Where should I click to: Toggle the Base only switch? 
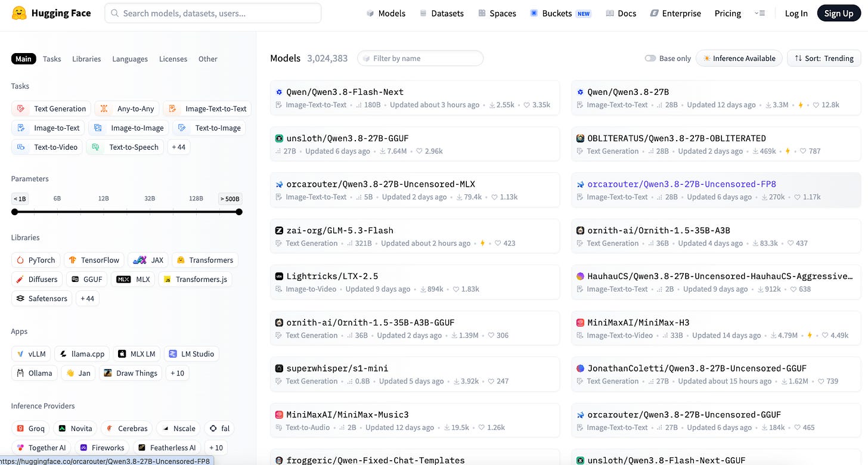(650, 58)
